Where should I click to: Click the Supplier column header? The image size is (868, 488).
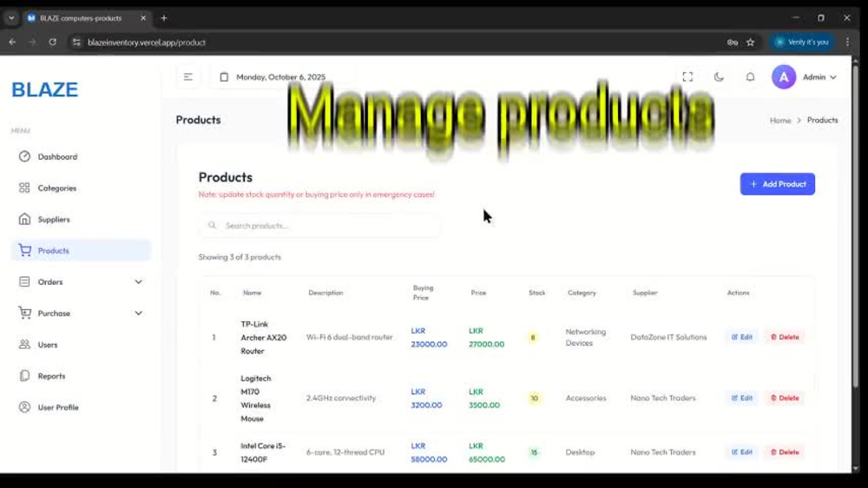pyautogui.click(x=645, y=293)
